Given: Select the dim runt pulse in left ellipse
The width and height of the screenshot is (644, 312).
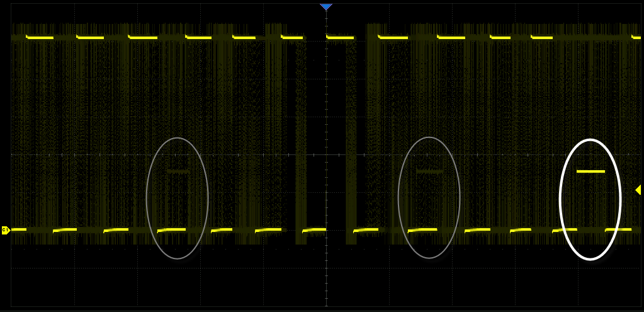Looking at the screenshot, I should click(x=178, y=171).
